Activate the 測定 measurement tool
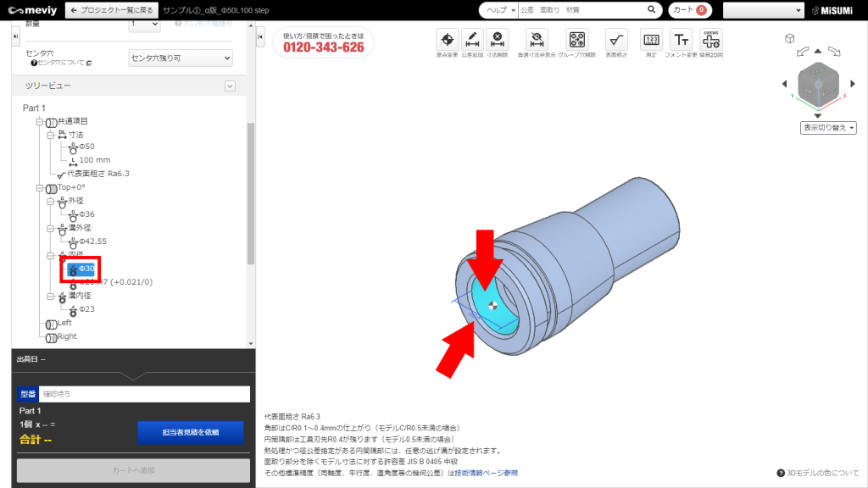 [x=650, y=41]
